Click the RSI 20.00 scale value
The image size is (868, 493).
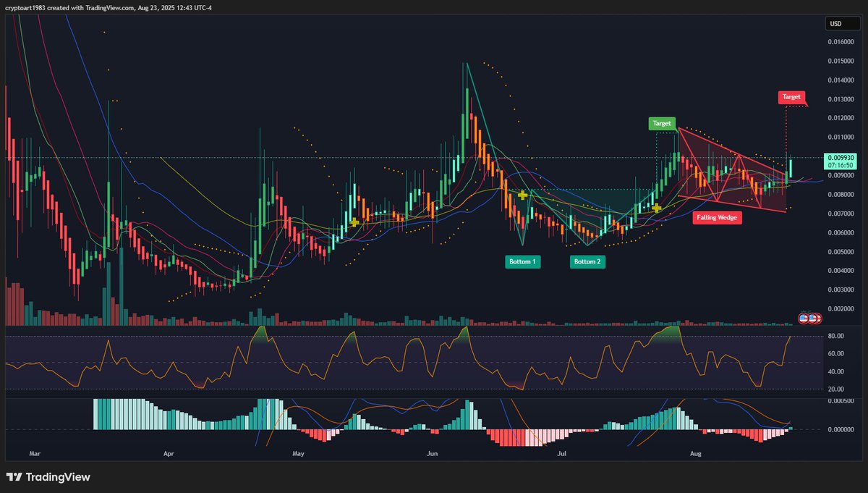[837, 389]
